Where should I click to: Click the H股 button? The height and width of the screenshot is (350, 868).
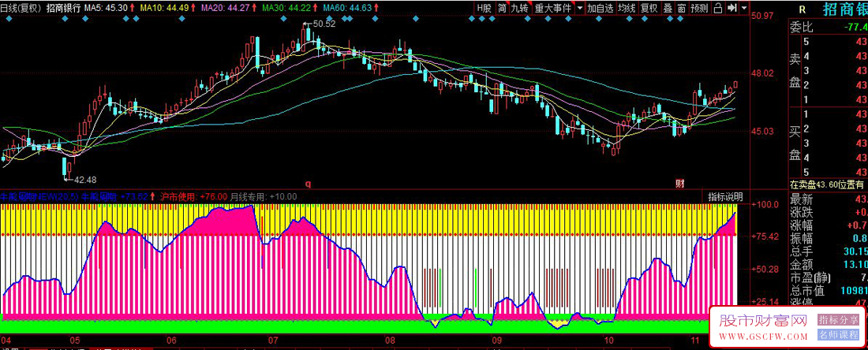tap(485, 9)
